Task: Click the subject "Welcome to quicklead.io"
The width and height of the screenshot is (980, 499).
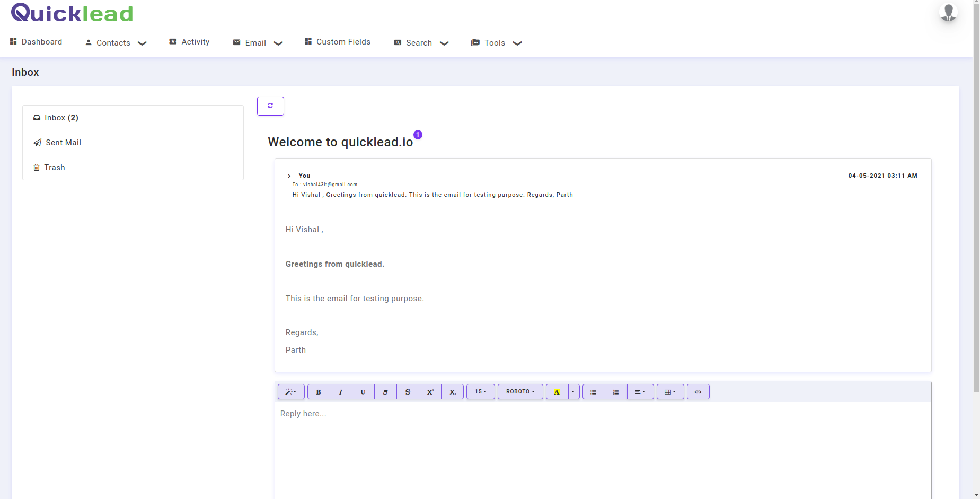Action: coord(340,142)
